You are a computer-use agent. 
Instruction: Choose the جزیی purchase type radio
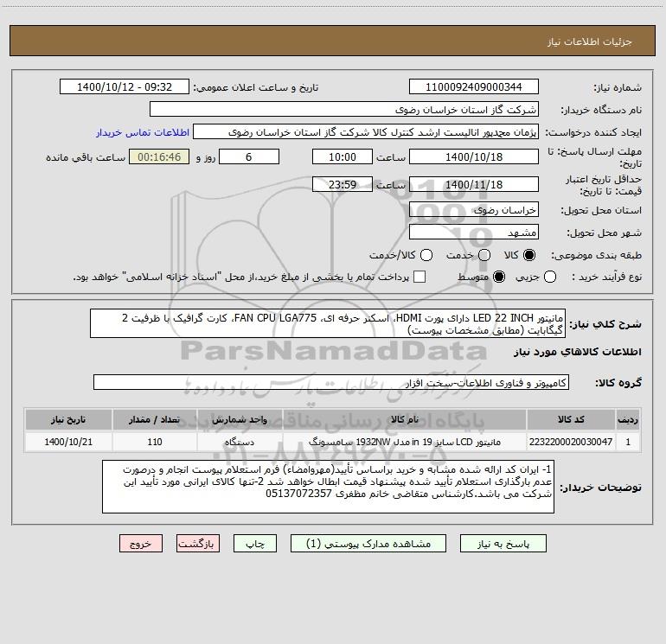(550, 277)
